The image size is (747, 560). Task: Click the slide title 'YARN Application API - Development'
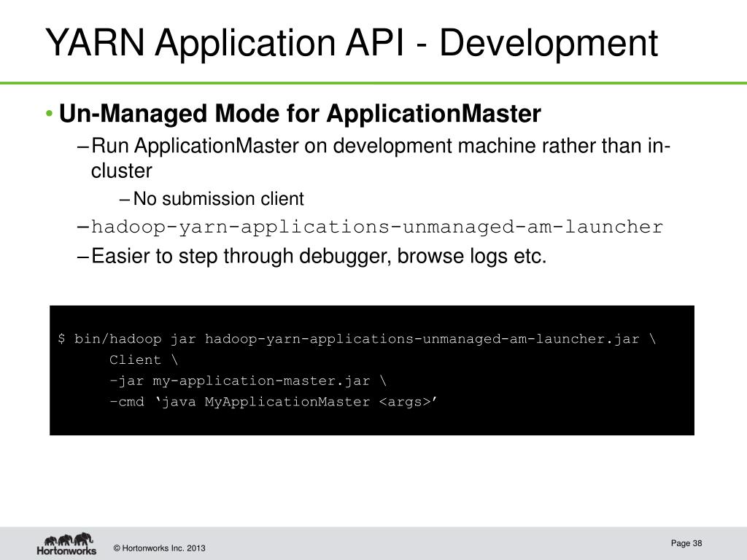352,43
